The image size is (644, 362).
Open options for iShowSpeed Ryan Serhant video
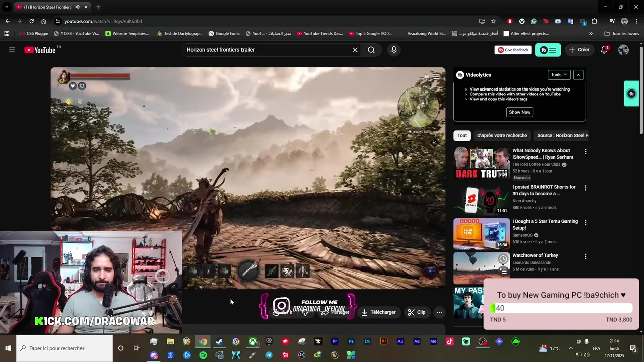pyautogui.click(x=585, y=151)
